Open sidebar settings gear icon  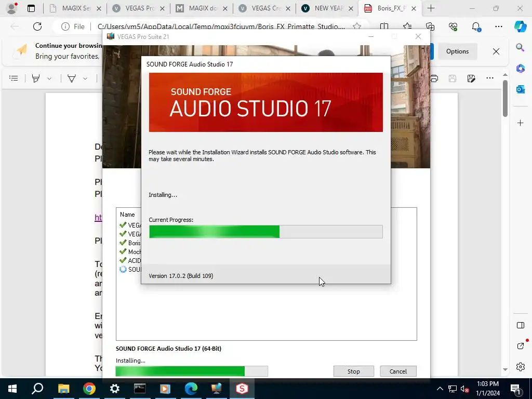(x=520, y=367)
